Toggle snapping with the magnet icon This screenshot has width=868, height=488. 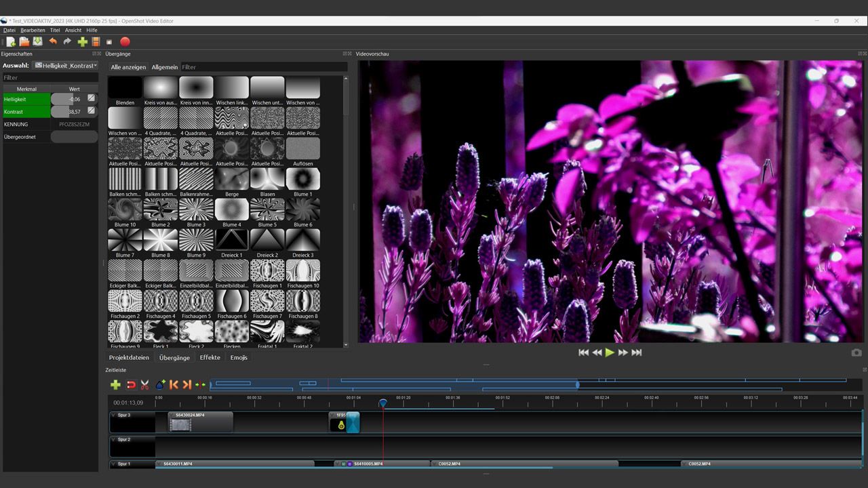pos(132,384)
